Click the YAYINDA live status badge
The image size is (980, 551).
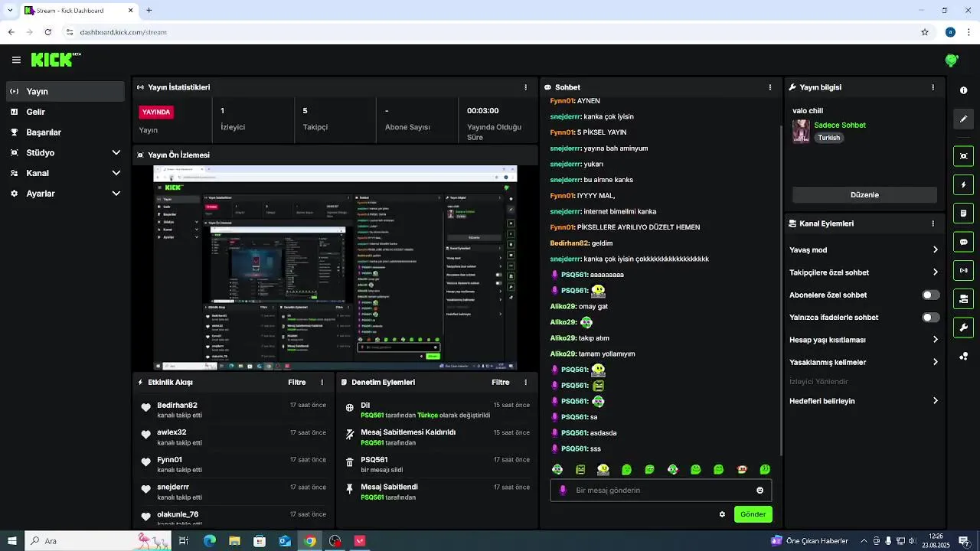(156, 112)
